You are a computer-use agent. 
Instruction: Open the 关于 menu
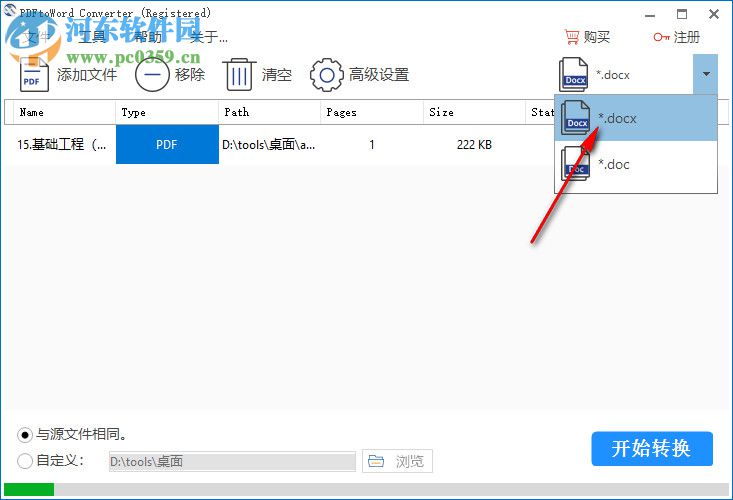tap(209, 37)
